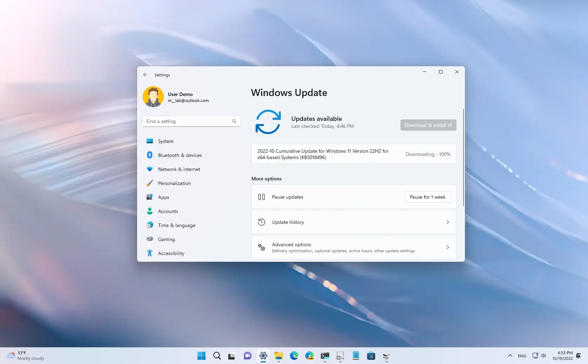Expand Advanced options settings
The image size is (588, 364).
coord(353,247)
